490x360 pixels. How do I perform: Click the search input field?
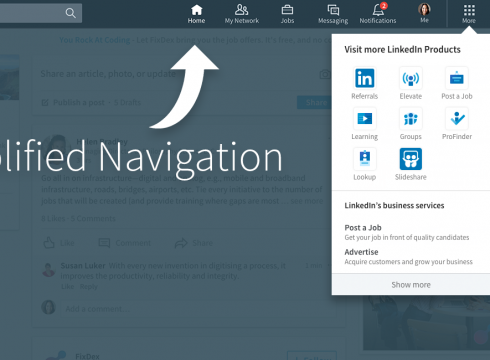pyautogui.click(x=32, y=13)
